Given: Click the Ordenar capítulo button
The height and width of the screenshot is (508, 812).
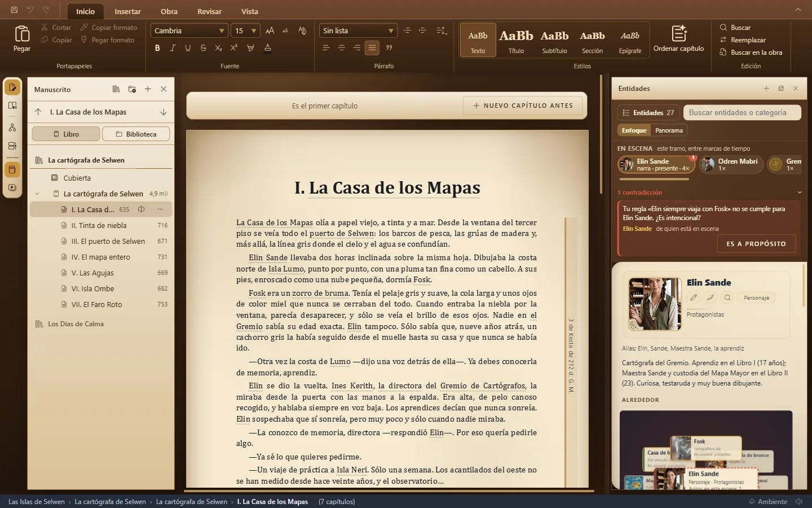Looking at the screenshot, I should [678, 39].
